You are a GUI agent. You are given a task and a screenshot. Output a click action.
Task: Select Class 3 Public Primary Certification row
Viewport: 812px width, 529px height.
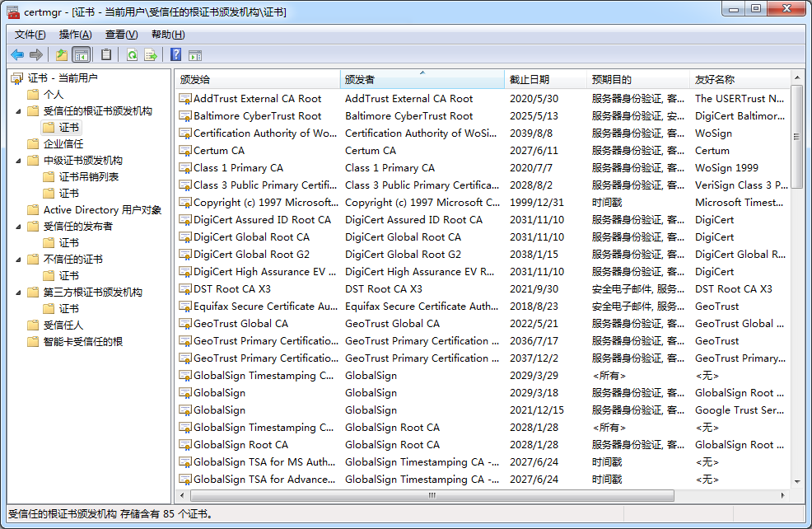(x=483, y=185)
